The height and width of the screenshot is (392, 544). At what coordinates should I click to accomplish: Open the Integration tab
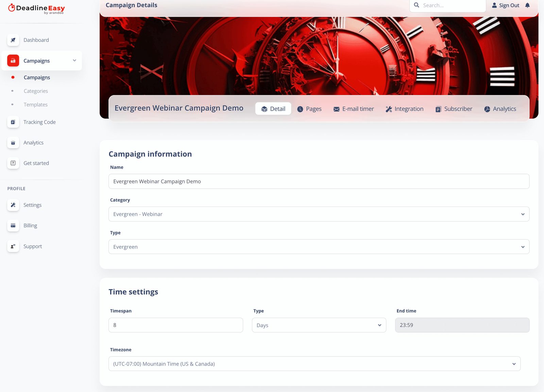pos(404,109)
